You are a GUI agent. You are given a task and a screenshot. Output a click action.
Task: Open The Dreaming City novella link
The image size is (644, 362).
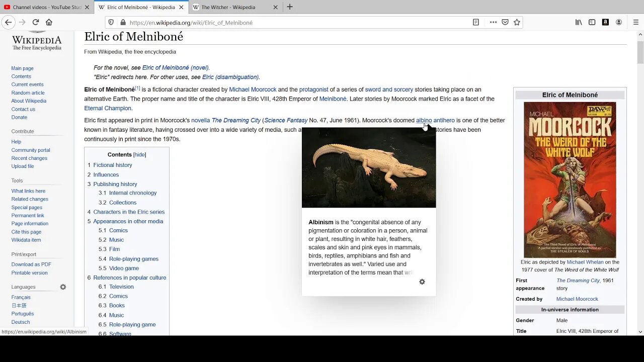(236, 121)
